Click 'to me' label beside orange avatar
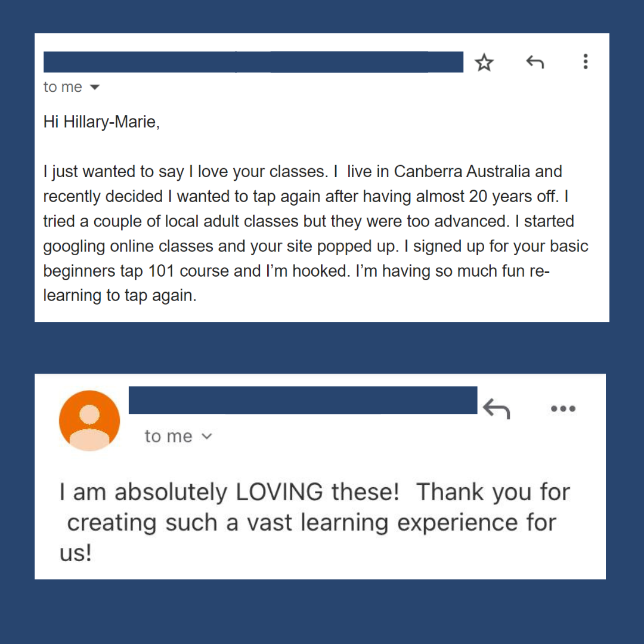 pyautogui.click(x=168, y=436)
